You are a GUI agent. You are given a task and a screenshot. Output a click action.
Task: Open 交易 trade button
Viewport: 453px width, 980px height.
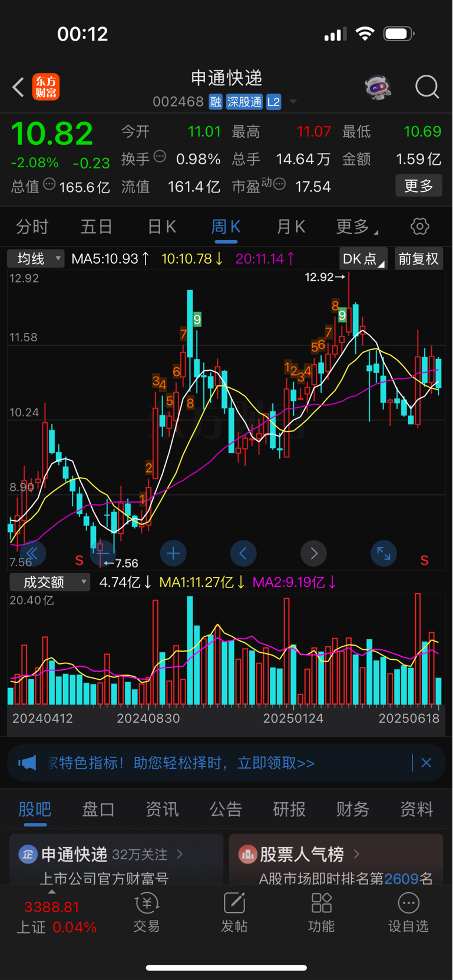(147, 913)
